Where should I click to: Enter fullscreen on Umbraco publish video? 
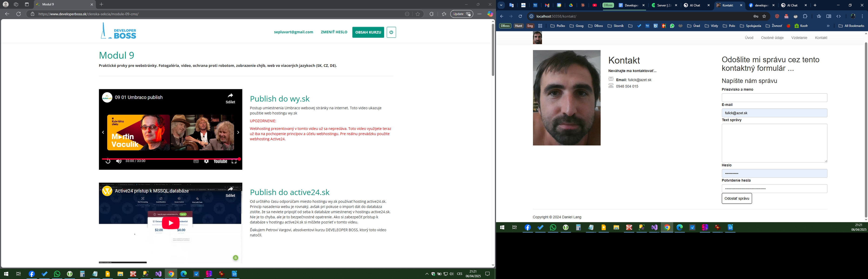234,161
